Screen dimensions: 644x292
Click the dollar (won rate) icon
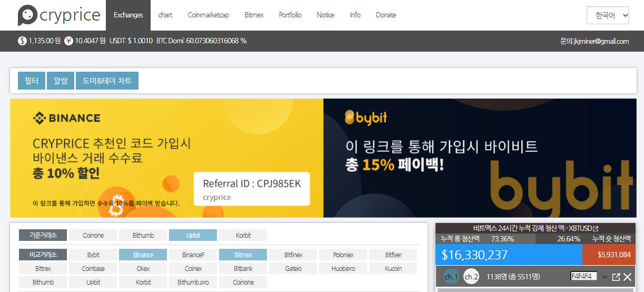[x=22, y=41]
